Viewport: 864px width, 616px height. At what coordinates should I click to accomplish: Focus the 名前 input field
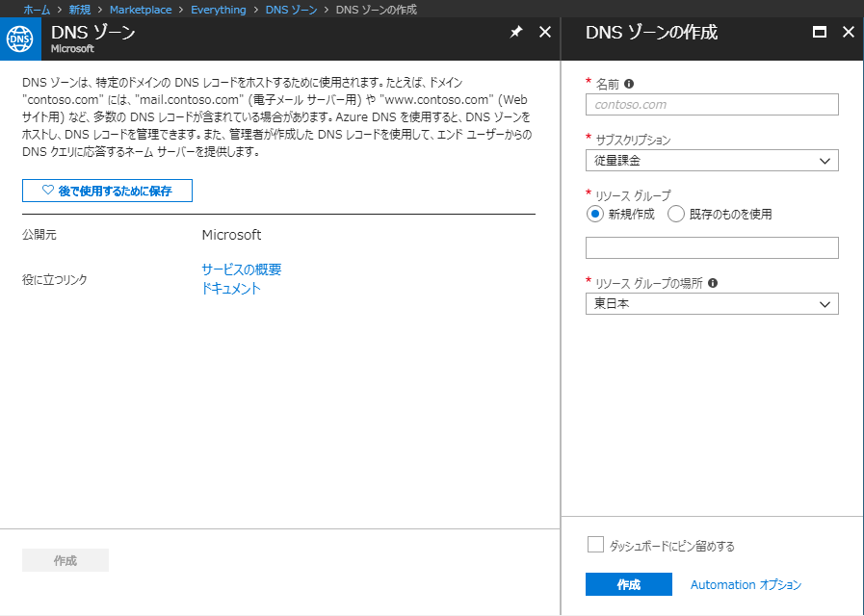pos(712,105)
